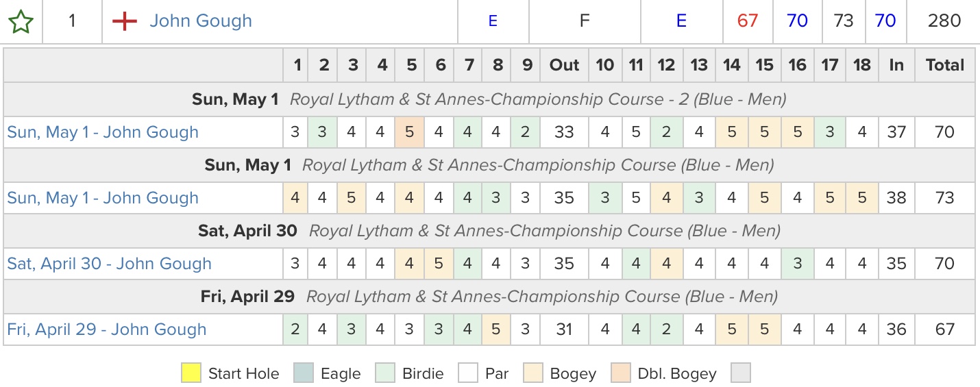Click the red England cross flag icon
Image resolution: width=980 pixels, height=387 pixels.
click(125, 22)
